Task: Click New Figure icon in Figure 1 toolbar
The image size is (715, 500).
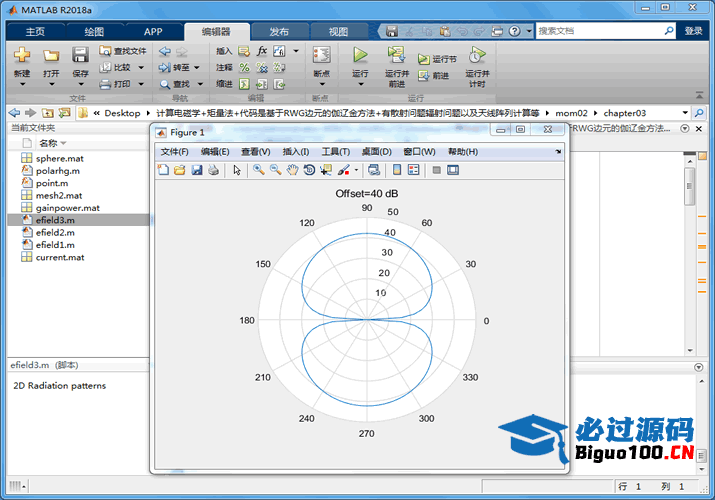Action: click(163, 170)
